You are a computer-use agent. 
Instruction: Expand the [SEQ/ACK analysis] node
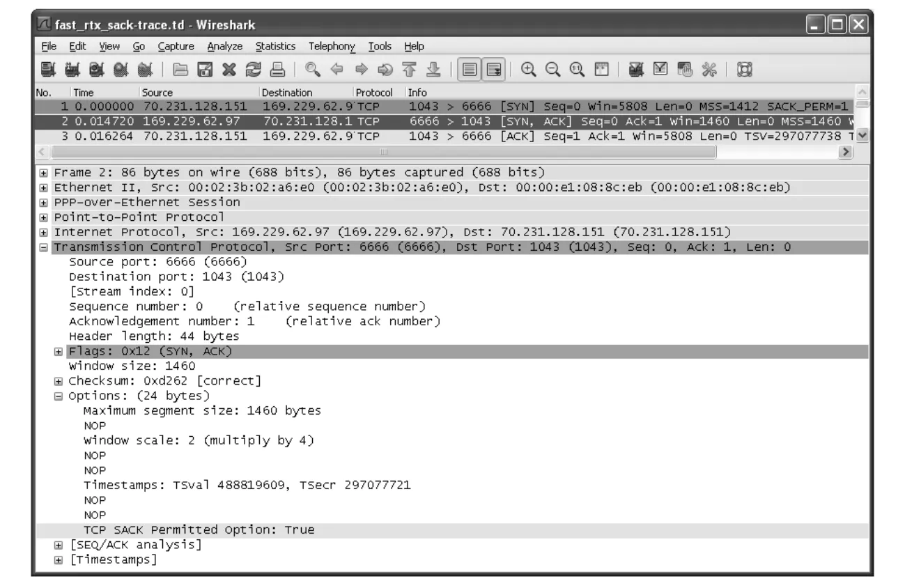pos(59,544)
